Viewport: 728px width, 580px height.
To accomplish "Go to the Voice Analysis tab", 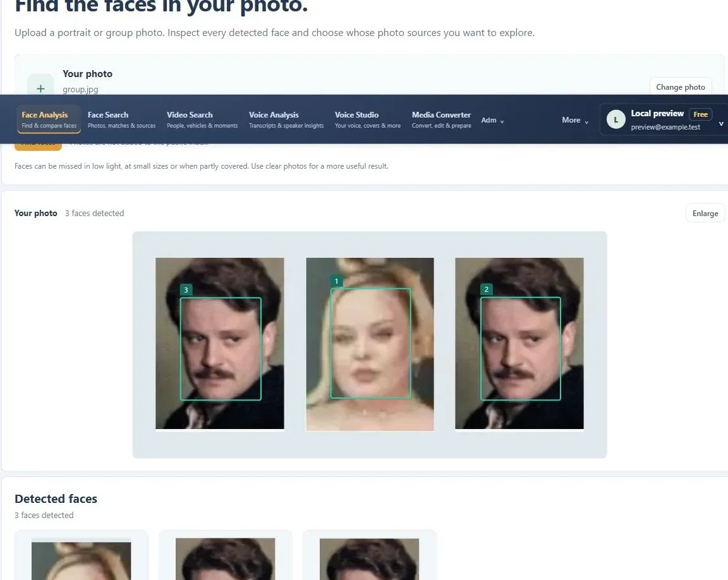I will click(x=286, y=119).
